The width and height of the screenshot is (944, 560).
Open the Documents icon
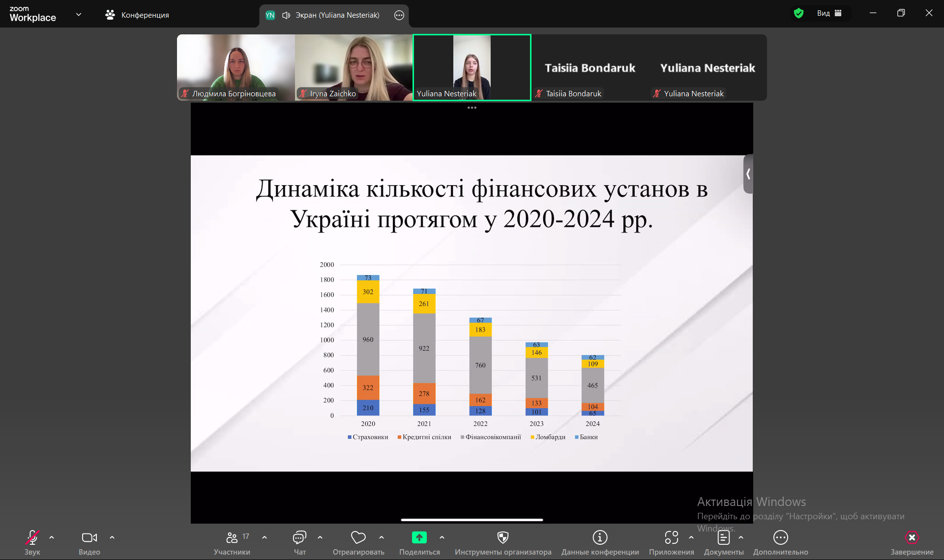tap(723, 537)
